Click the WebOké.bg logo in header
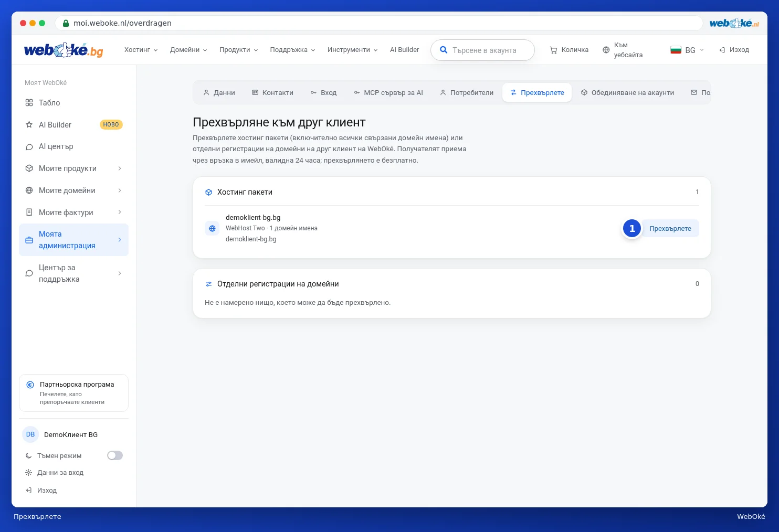The height and width of the screenshot is (532, 779). click(x=64, y=50)
